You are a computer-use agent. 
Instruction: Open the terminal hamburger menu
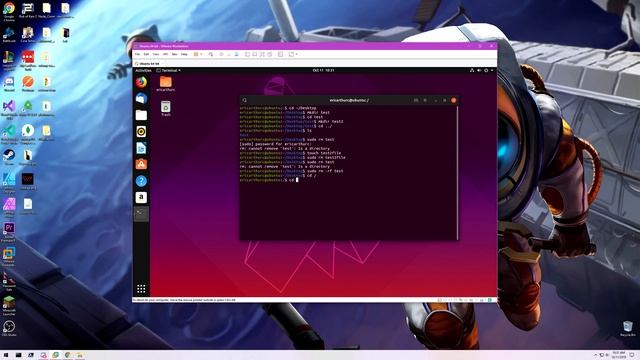(425, 100)
